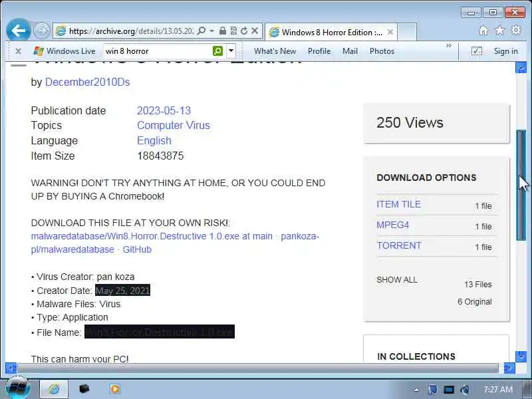Screen dimensions: 532x399
Task: Click the compatibility view icon
Action: pyautogui.click(x=233, y=31)
